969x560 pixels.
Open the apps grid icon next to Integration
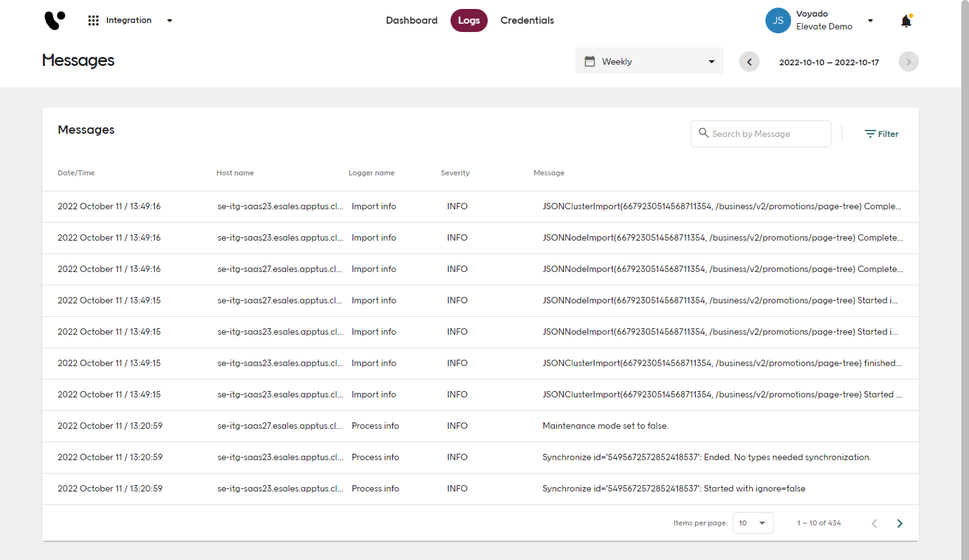pyautogui.click(x=93, y=20)
